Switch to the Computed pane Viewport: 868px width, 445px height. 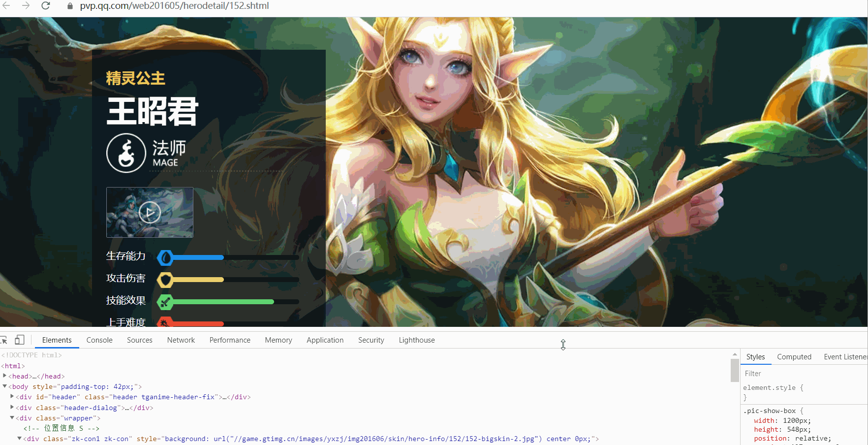(794, 357)
